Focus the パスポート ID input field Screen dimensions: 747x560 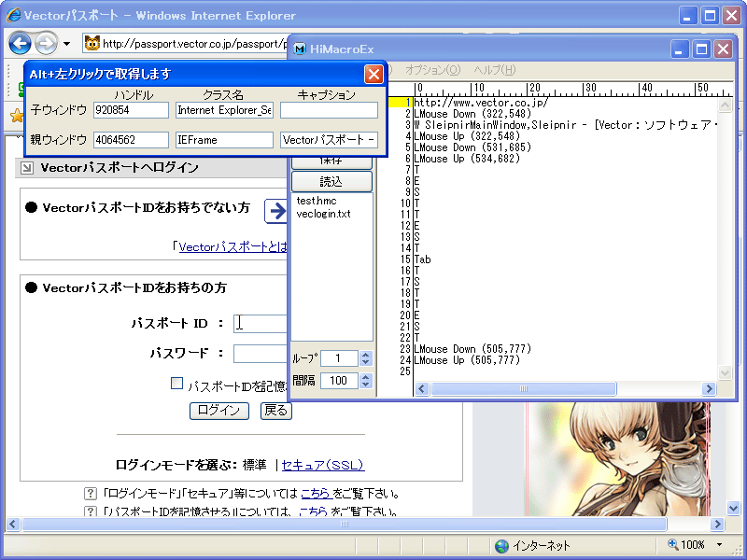[x=261, y=323]
